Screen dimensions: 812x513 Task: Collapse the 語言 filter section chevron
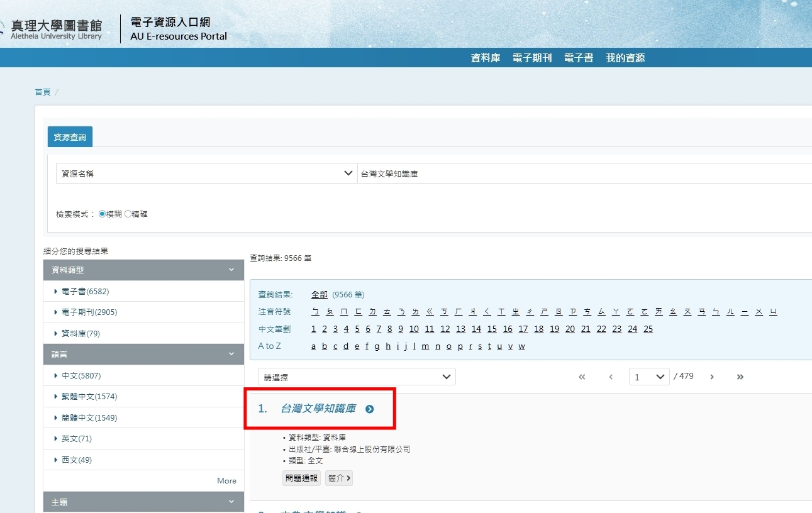point(231,354)
